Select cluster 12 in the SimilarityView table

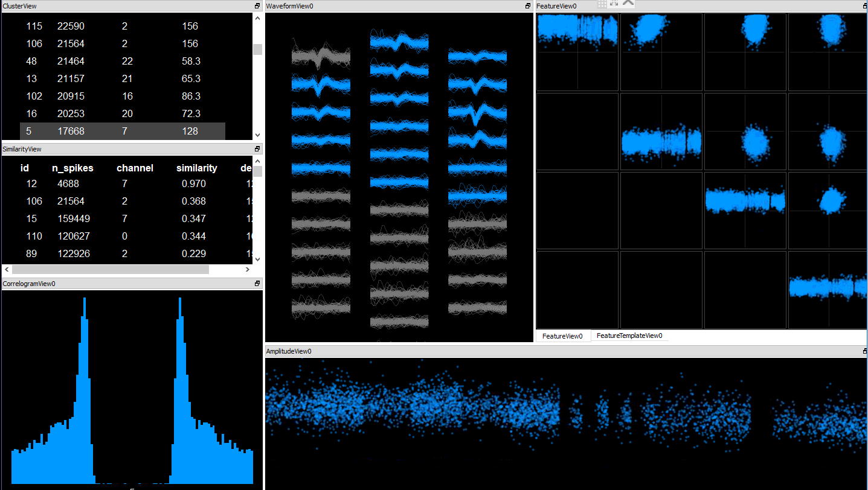[91, 183]
